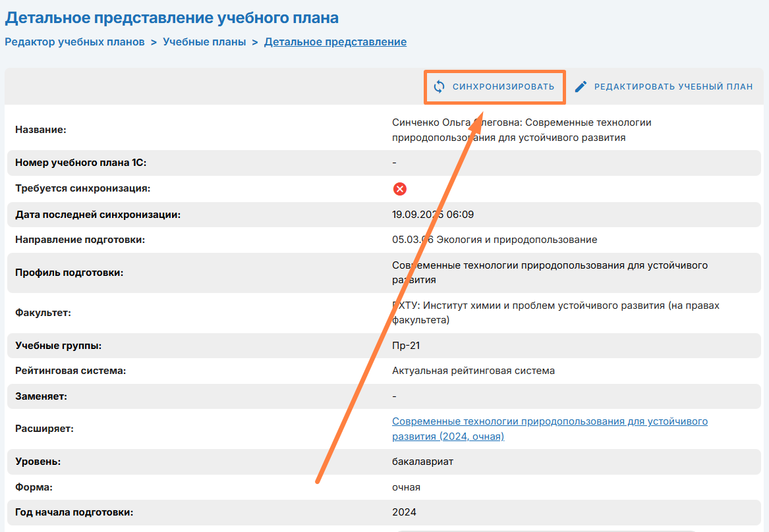Open the extended plan link (2024, очная)
Screen dimensions: 769x532
[x=550, y=429]
